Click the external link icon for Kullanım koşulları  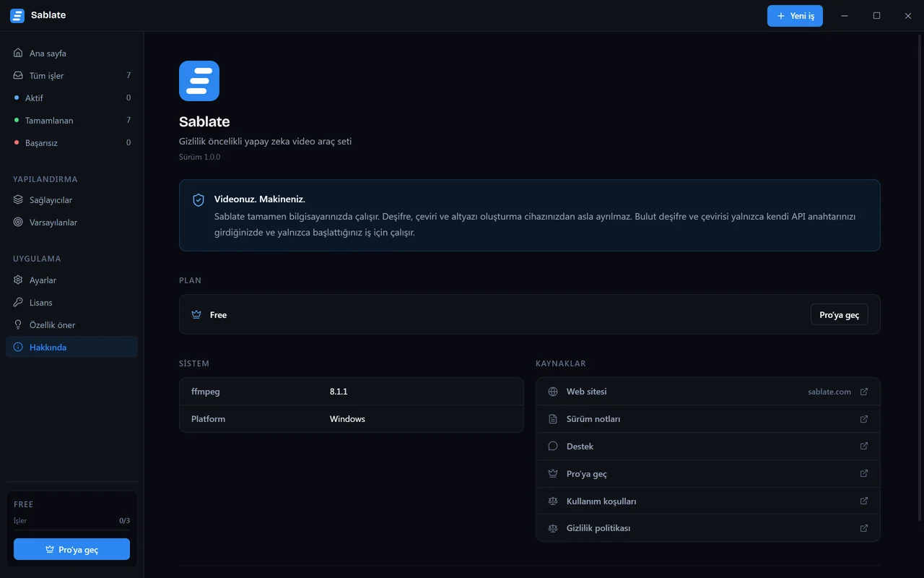(x=864, y=501)
